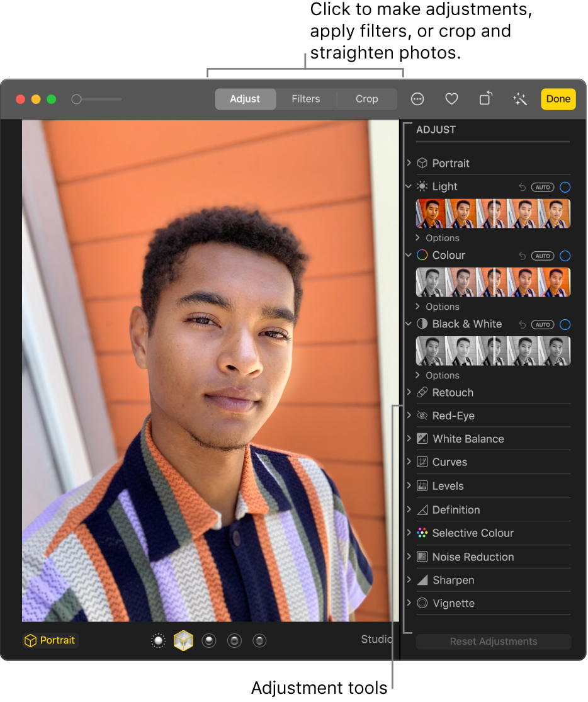
Task: Expand the Retouch adjustment section
Action: click(409, 392)
